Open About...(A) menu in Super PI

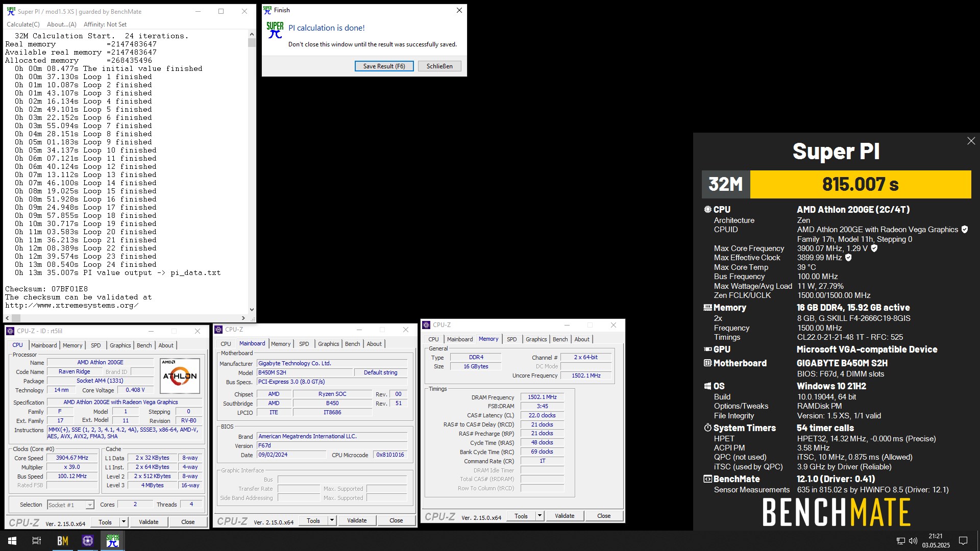point(61,24)
